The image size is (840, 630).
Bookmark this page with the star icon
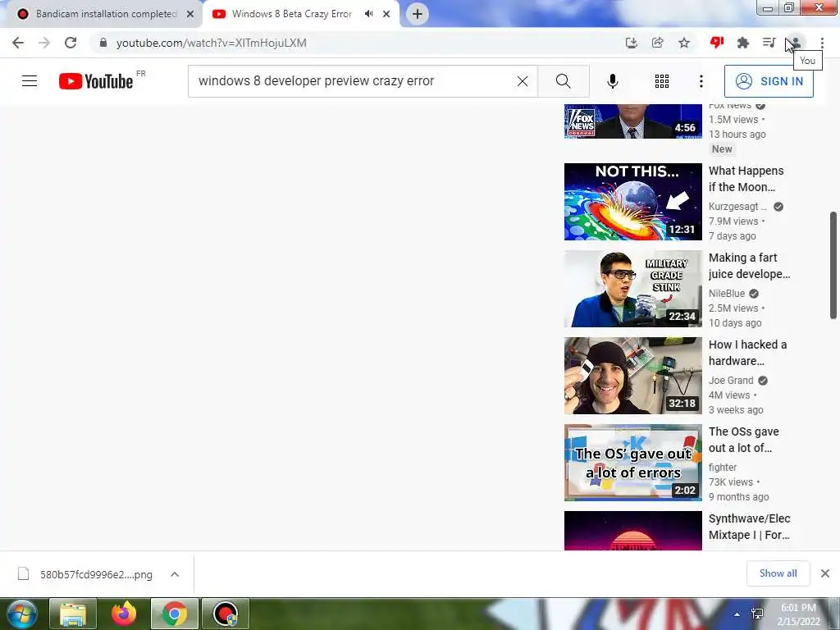pos(684,43)
